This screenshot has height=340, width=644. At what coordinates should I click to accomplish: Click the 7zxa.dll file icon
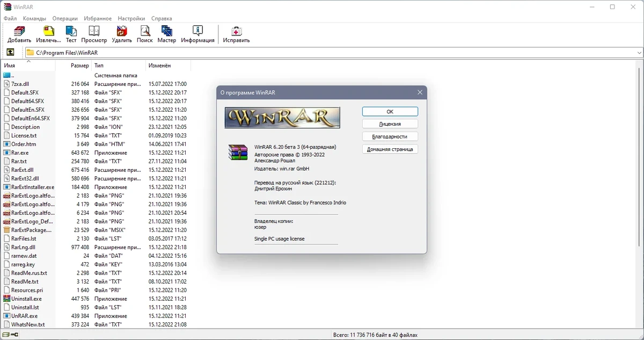click(7, 84)
